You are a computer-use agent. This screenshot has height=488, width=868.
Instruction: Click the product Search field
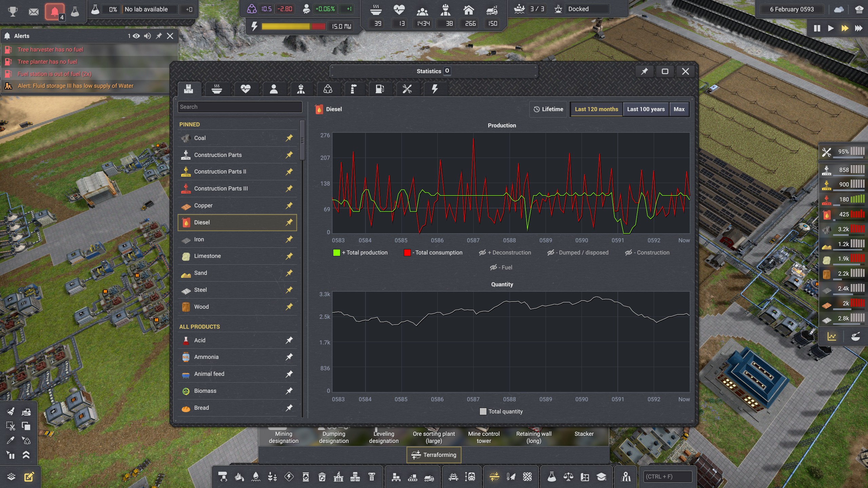click(239, 107)
